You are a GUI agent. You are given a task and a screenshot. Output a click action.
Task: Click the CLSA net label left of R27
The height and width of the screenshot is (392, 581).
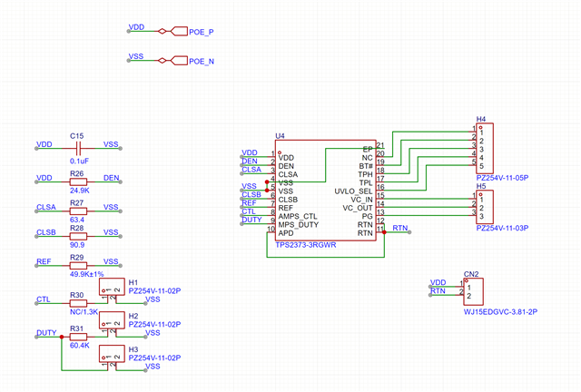point(46,207)
